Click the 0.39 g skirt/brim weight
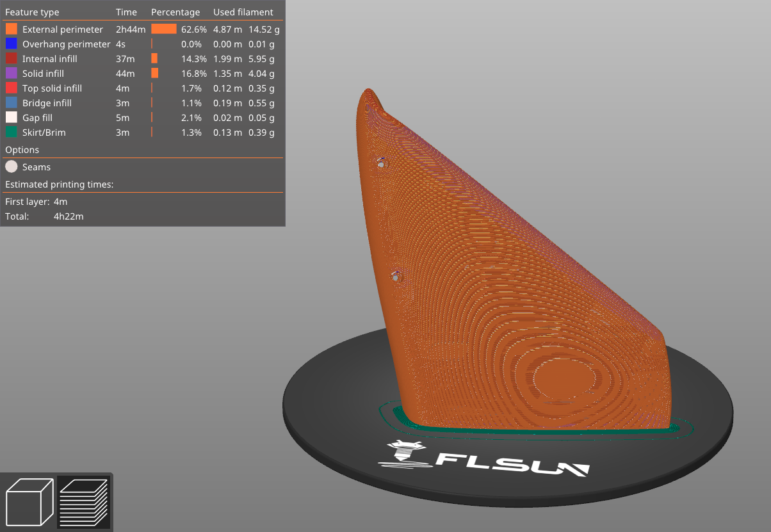The height and width of the screenshot is (532, 771). [x=261, y=133]
